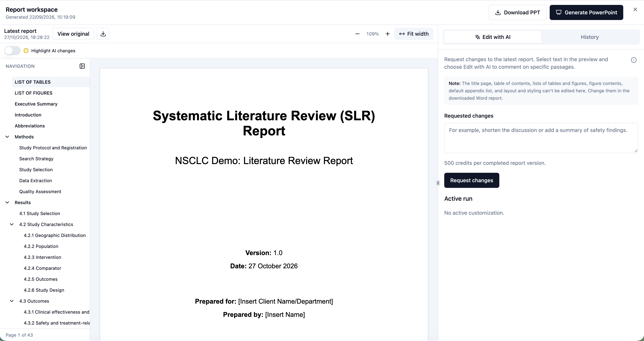
Task: Switch to the Edit with AI tab
Action: (x=493, y=37)
